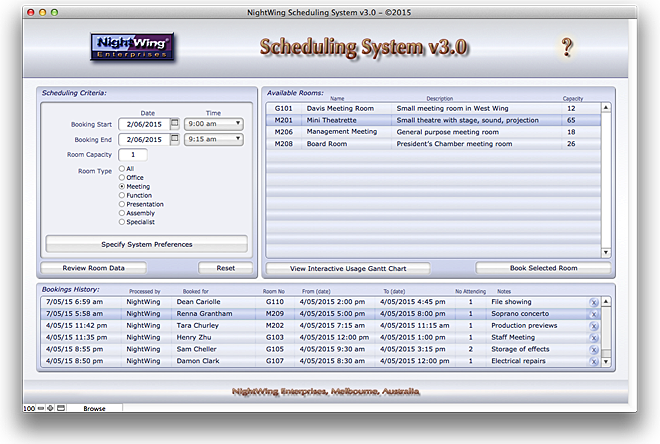Click the Review Room Data button
The width and height of the screenshot is (660, 444).
click(93, 268)
